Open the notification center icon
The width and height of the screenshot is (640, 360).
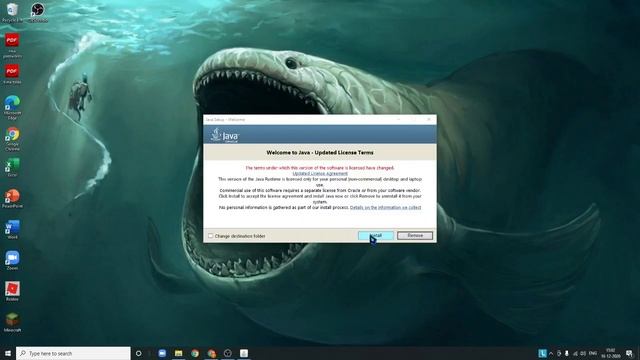point(629,353)
